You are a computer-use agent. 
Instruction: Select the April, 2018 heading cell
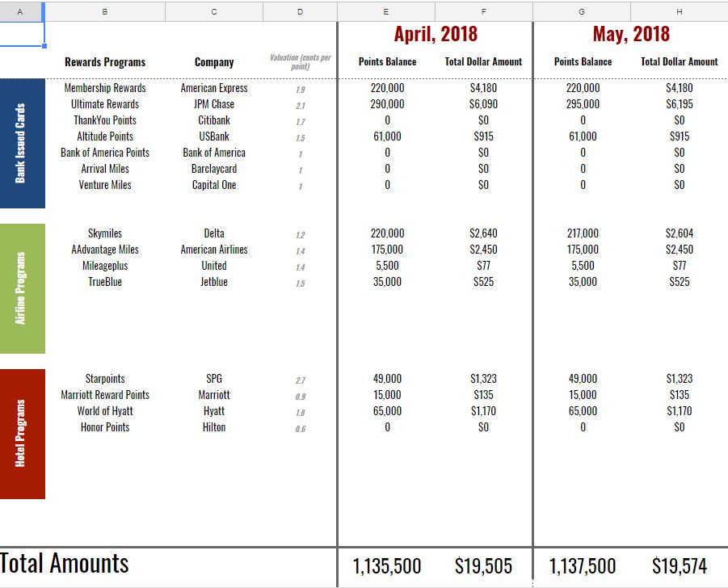coord(436,34)
